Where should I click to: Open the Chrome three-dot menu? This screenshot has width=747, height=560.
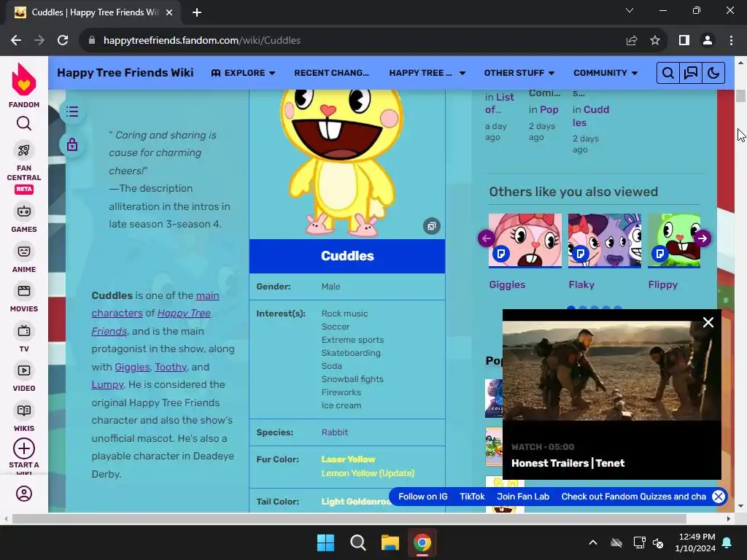click(731, 40)
